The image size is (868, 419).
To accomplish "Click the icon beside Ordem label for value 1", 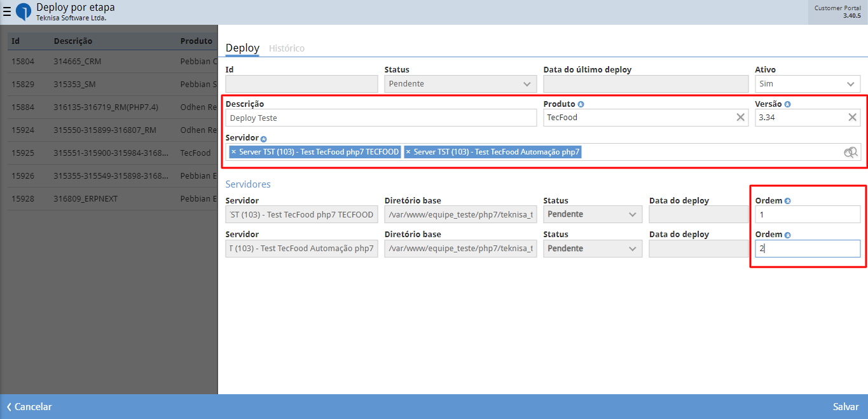I will (787, 201).
